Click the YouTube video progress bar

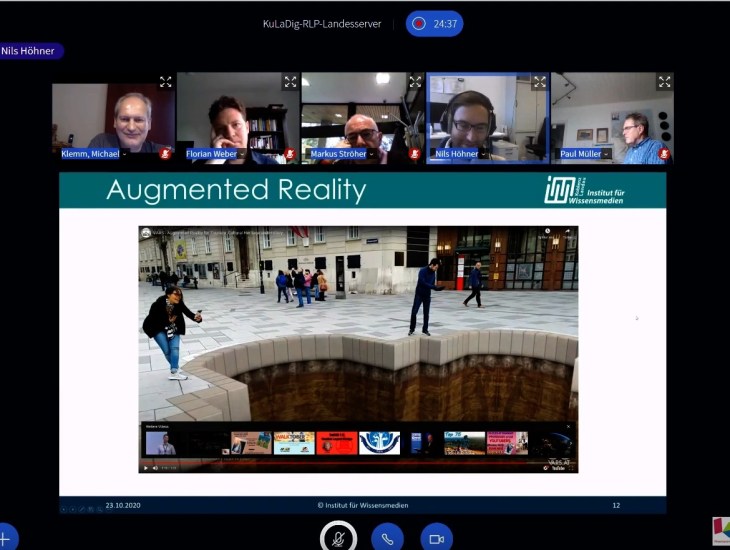pyautogui.click(x=358, y=461)
